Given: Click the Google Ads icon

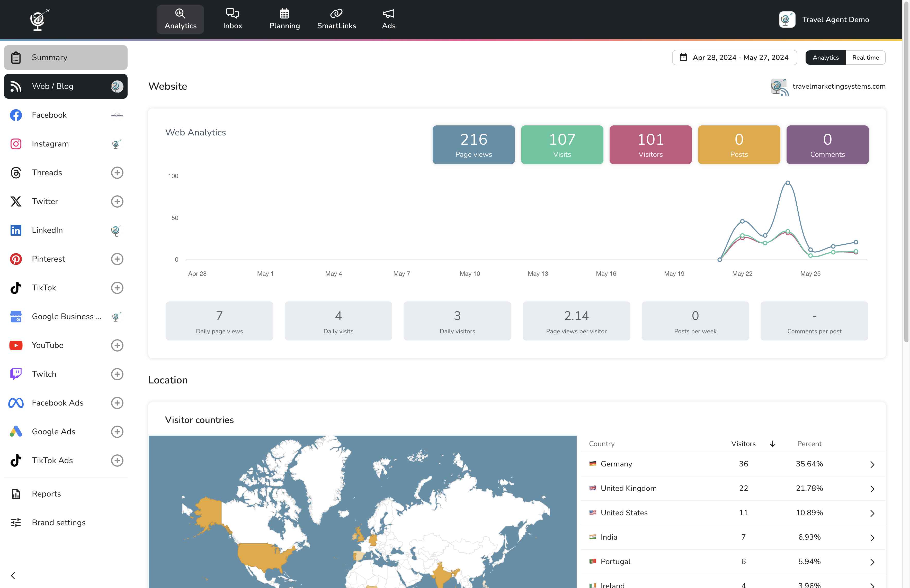Looking at the screenshot, I should point(16,431).
